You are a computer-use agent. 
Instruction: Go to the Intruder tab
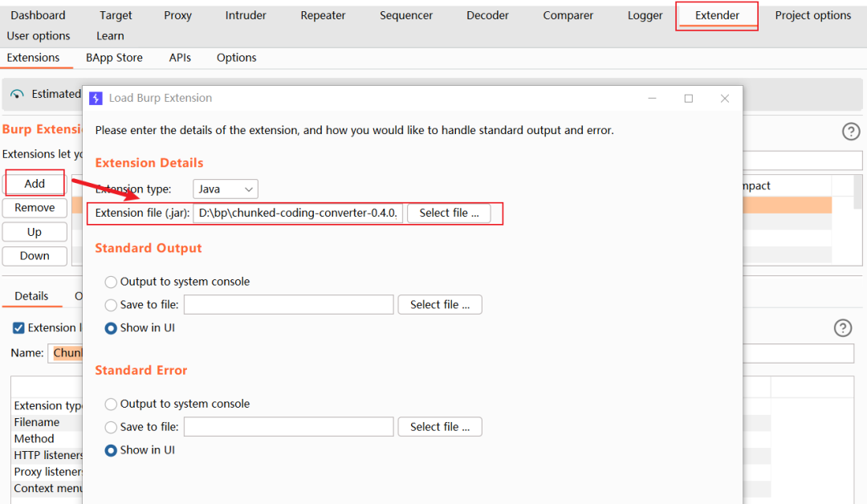coord(246,15)
